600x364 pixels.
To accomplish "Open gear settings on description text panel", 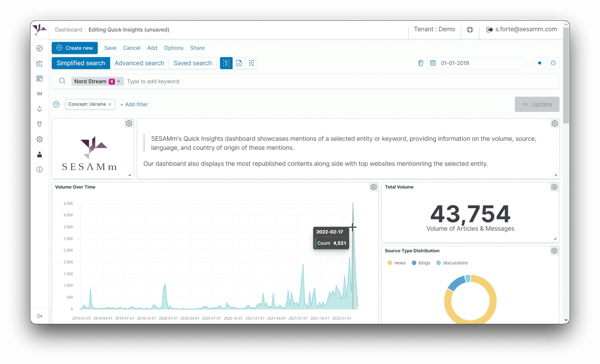I will (554, 123).
